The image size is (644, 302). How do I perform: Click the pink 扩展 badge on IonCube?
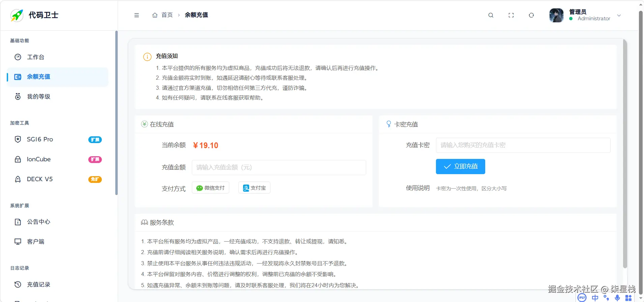95,159
